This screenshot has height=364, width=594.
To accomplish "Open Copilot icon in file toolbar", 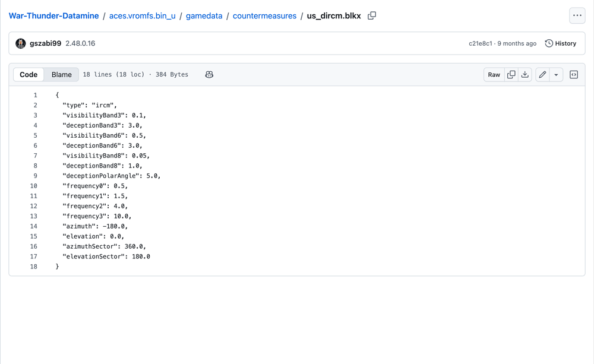I will coord(209,75).
